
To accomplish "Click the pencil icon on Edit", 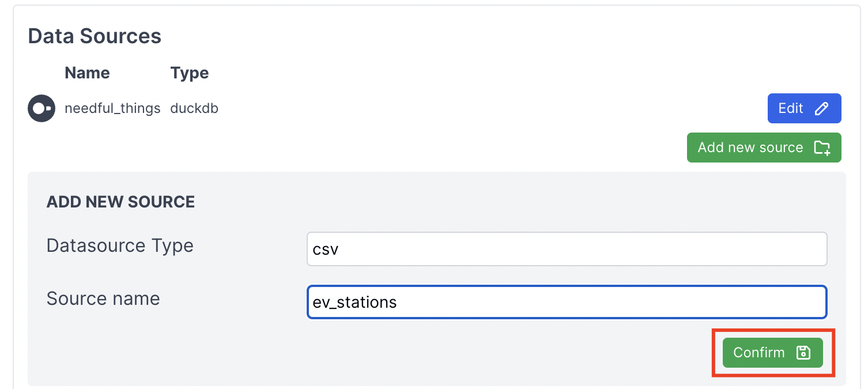I will (x=822, y=108).
